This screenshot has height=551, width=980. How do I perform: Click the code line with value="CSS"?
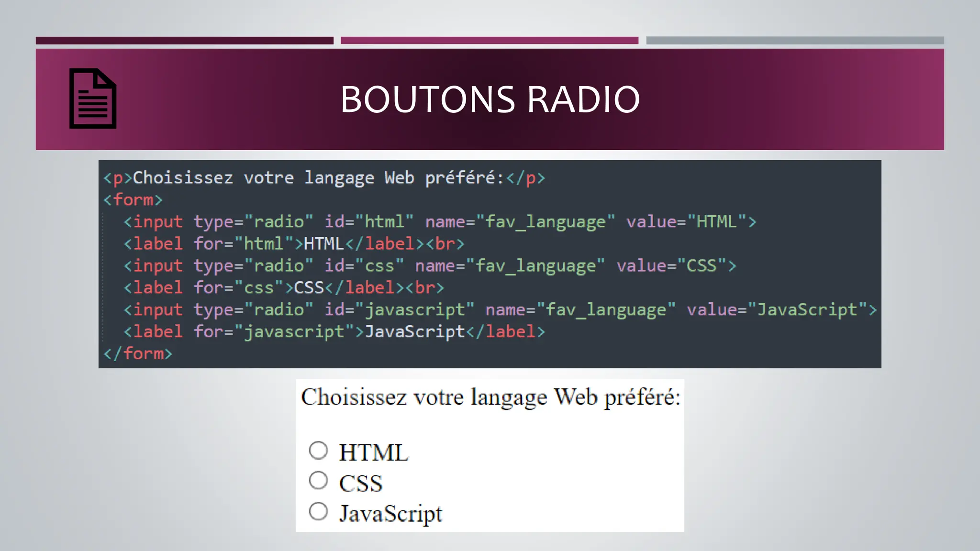(430, 266)
